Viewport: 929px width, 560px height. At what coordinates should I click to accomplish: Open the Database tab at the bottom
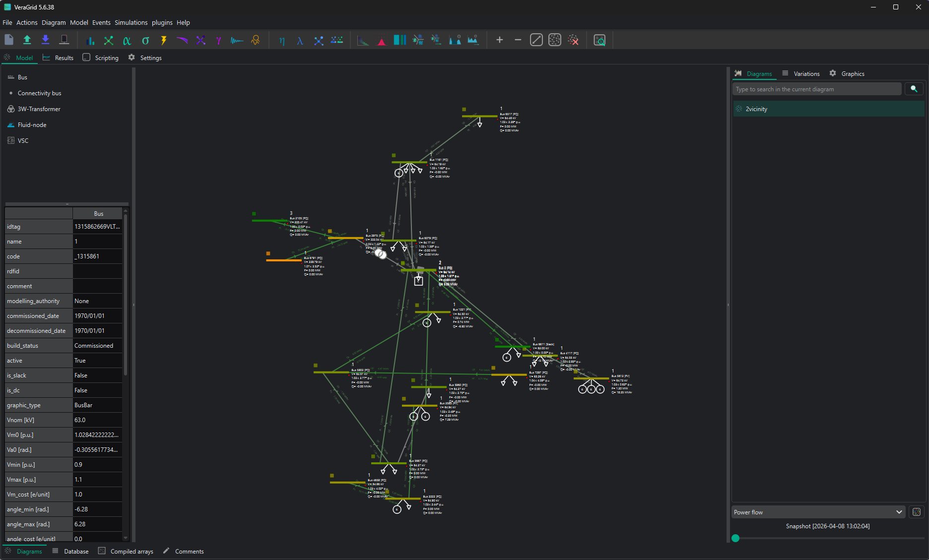(76, 551)
